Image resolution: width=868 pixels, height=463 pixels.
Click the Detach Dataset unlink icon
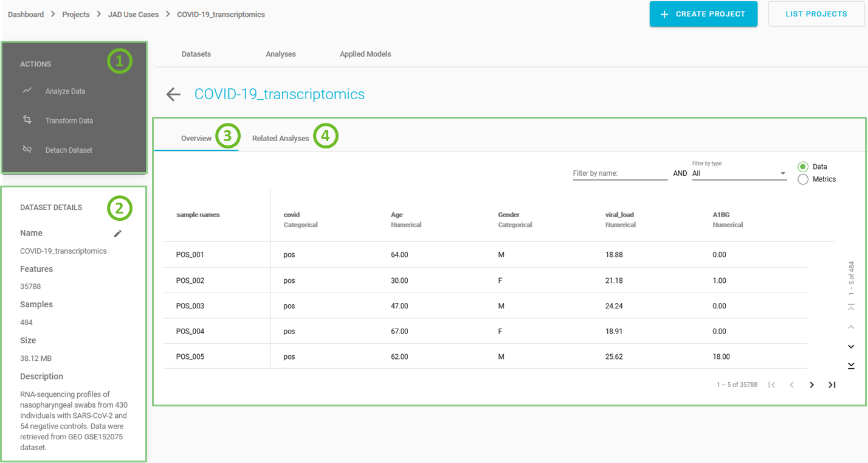[27, 149]
